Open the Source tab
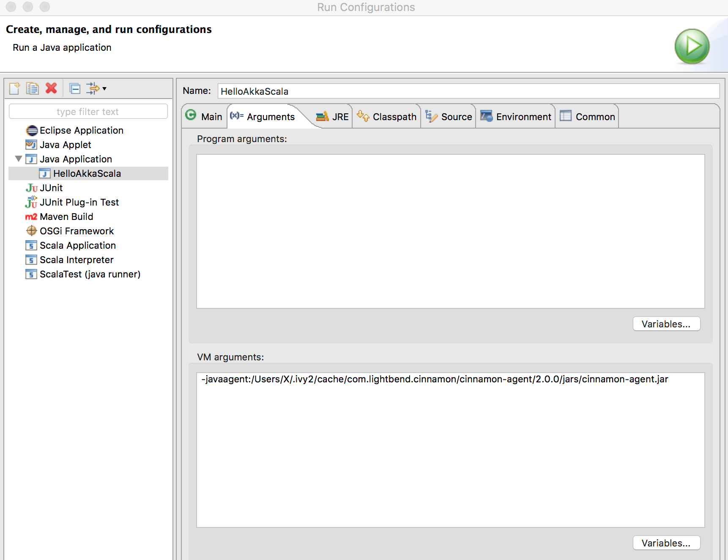Viewport: 728px width, 560px height. tap(449, 116)
